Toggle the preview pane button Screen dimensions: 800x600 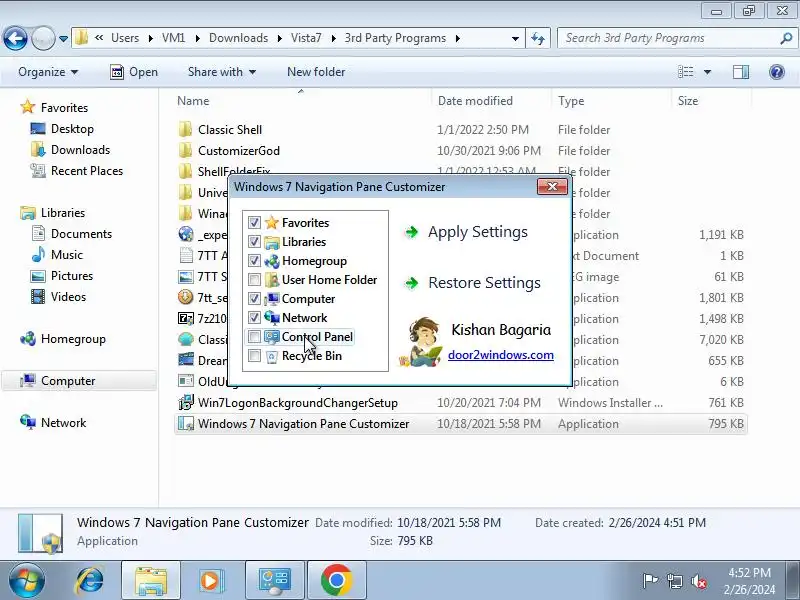coord(741,72)
